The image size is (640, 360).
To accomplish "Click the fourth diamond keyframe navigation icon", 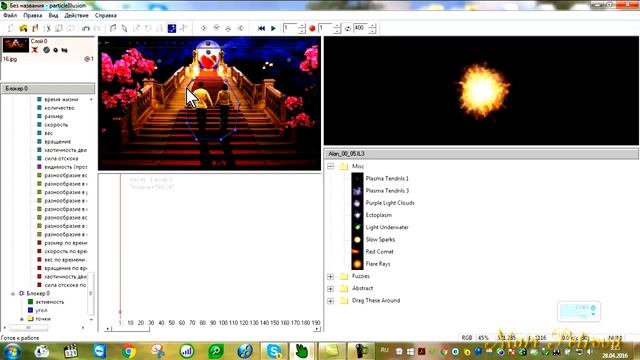I will [241, 28].
